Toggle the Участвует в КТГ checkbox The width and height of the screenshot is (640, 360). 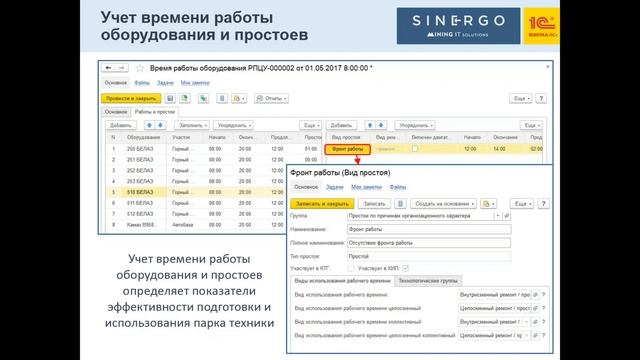(350, 268)
